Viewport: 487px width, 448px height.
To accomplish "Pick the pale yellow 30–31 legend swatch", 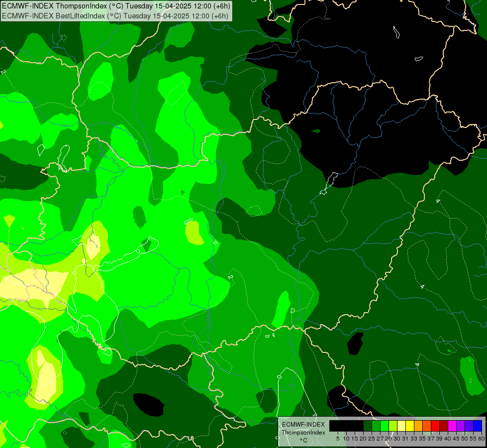I will coord(401,426).
